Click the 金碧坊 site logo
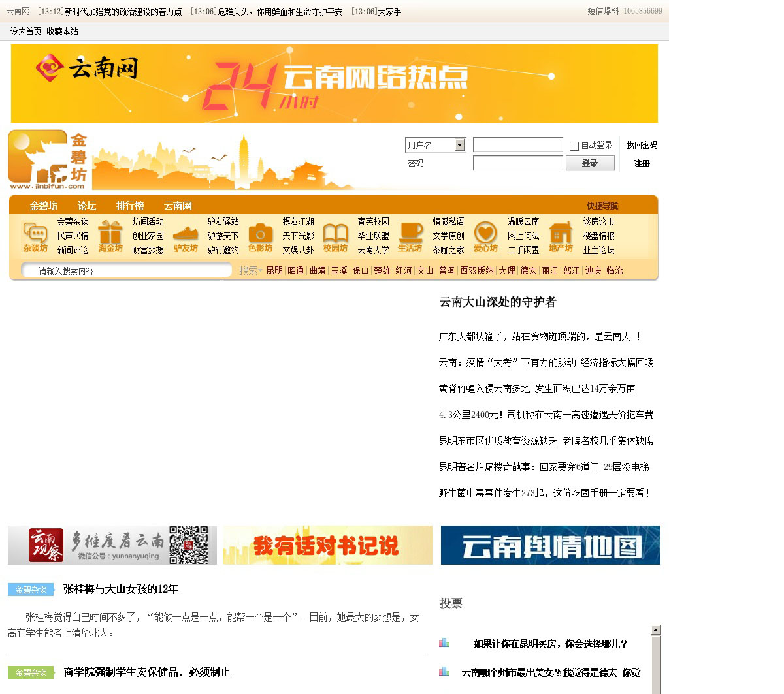 click(x=48, y=160)
